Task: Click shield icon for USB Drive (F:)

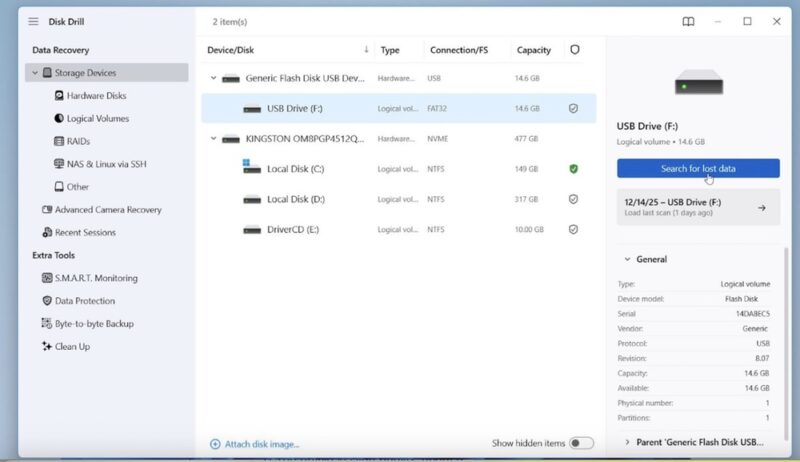Action: (573, 108)
